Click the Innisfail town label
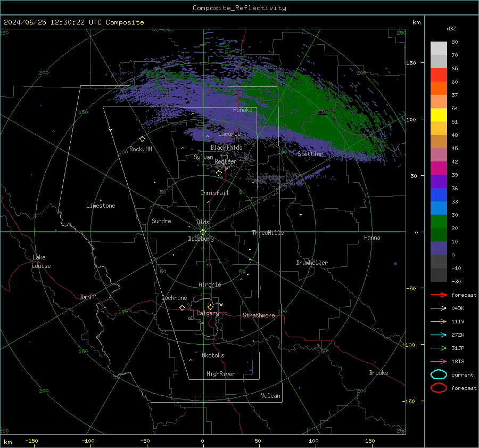 point(214,193)
